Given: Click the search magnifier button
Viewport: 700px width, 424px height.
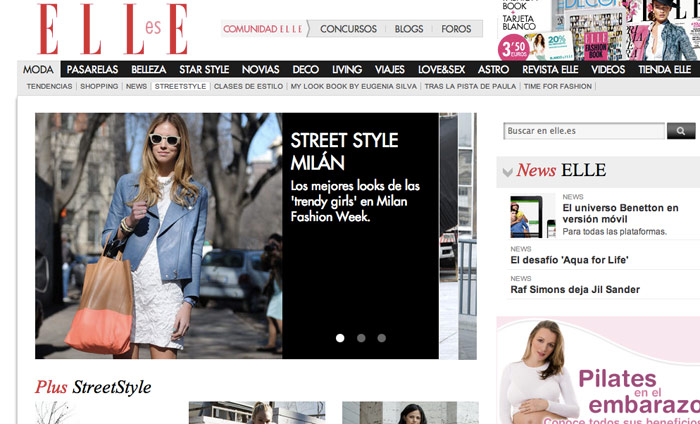Looking at the screenshot, I should pyautogui.click(x=680, y=131).
